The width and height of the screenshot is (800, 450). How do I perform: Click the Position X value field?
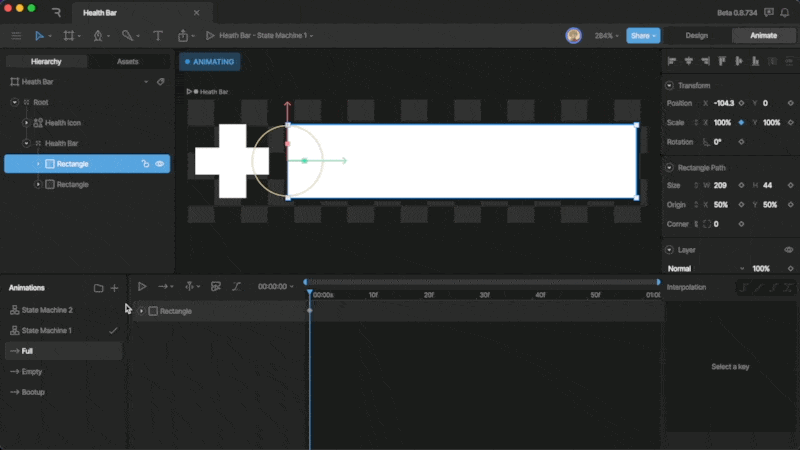pos(720,103)
